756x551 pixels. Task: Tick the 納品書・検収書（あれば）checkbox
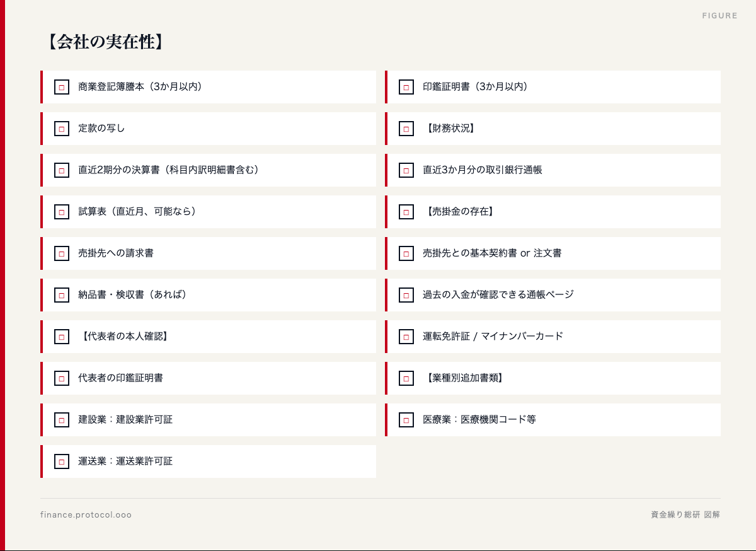pos(61,295)
